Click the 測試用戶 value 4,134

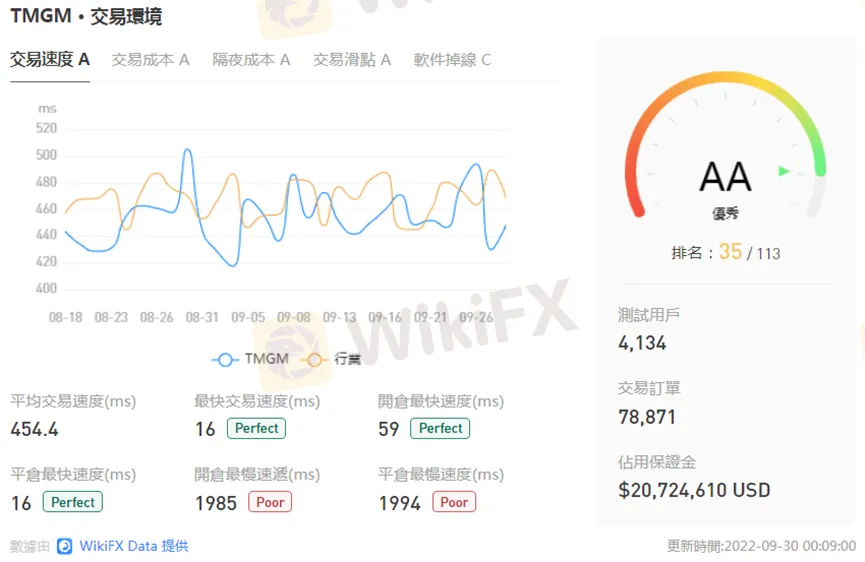tap(642, 343)
